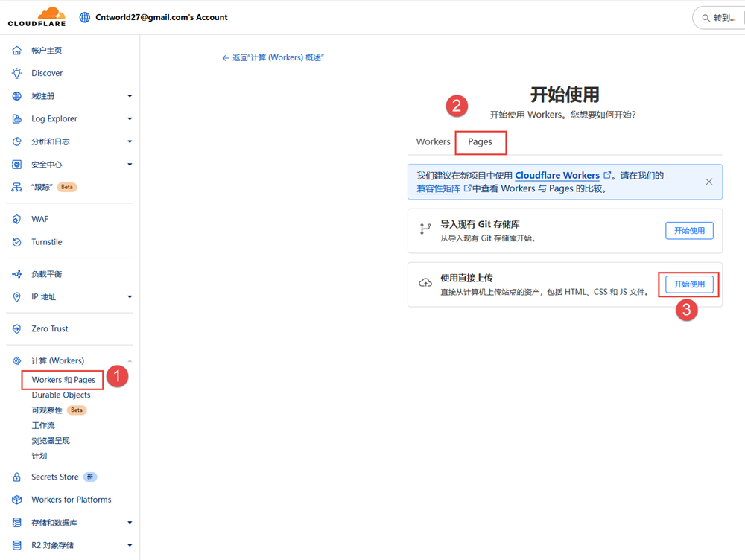Viewport: 745px width, 560px height.
Task: Open 浏览器呈现 in sidebar
Action: (x=51, y=441)
